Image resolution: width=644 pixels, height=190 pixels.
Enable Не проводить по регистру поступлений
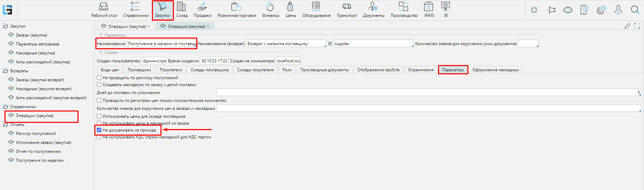point(99,78)
